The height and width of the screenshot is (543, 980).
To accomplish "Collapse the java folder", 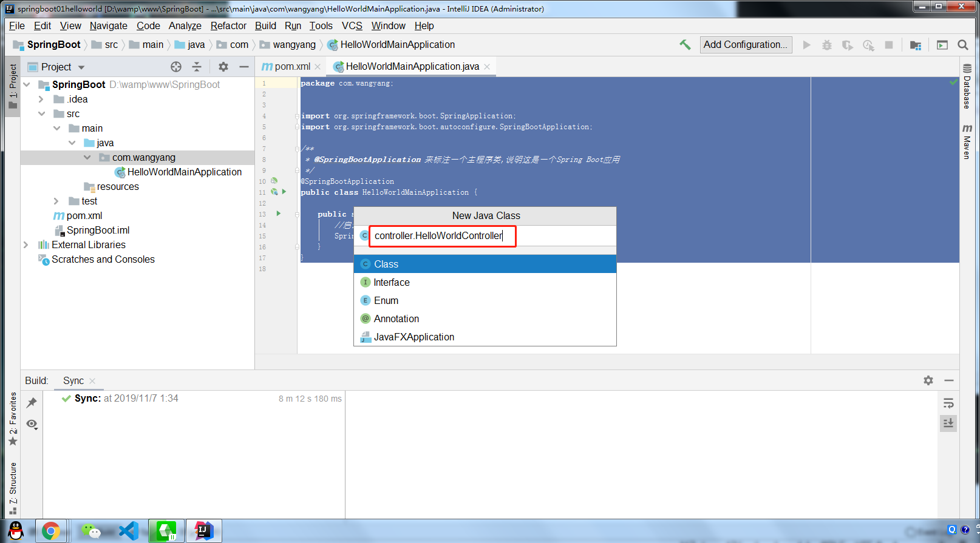I will pos(72,143).
